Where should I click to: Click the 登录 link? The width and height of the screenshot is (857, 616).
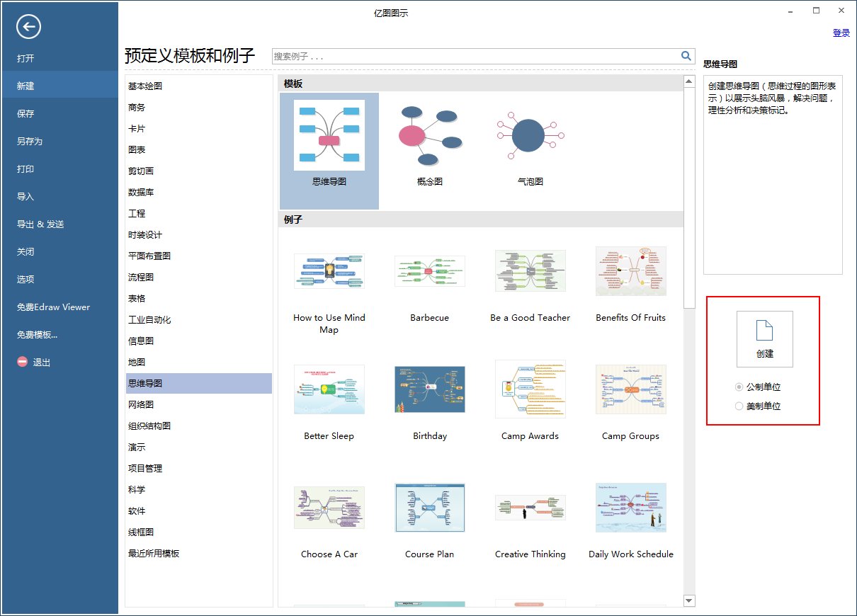pos(841,33)
